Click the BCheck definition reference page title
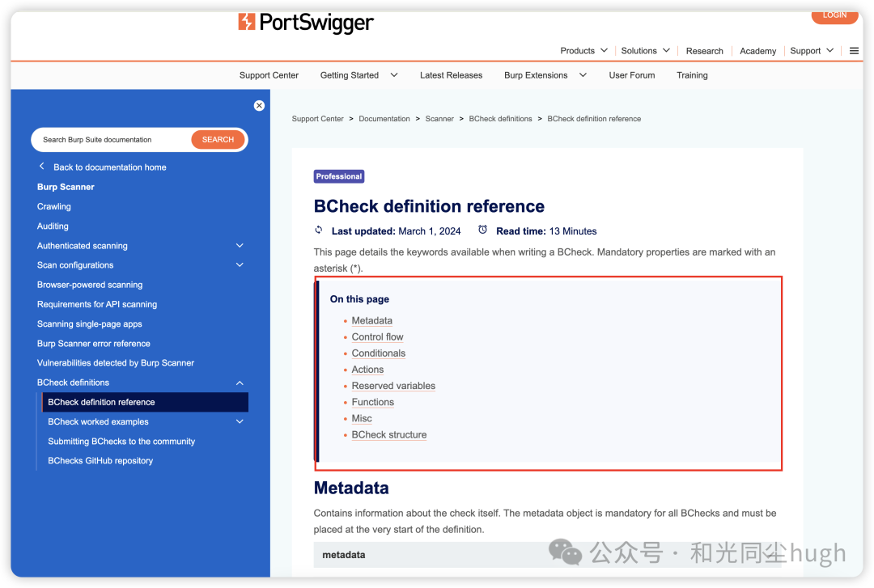Screen dimensions: 874x588 click(x=429, y=205)
